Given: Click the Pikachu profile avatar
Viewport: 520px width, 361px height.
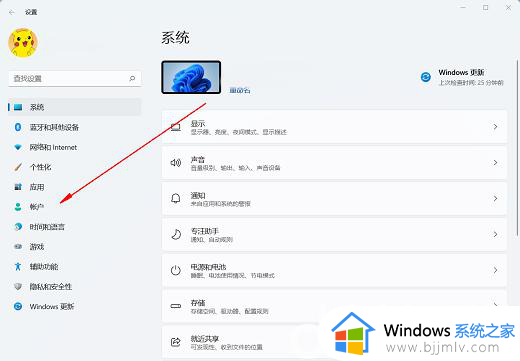Looking at the screenshot, I should 23,43.
